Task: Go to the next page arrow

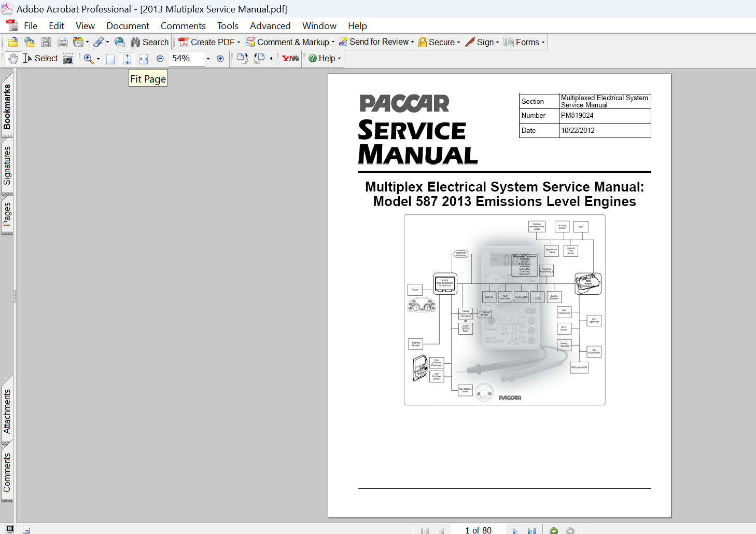Action: tap(515, 530)
